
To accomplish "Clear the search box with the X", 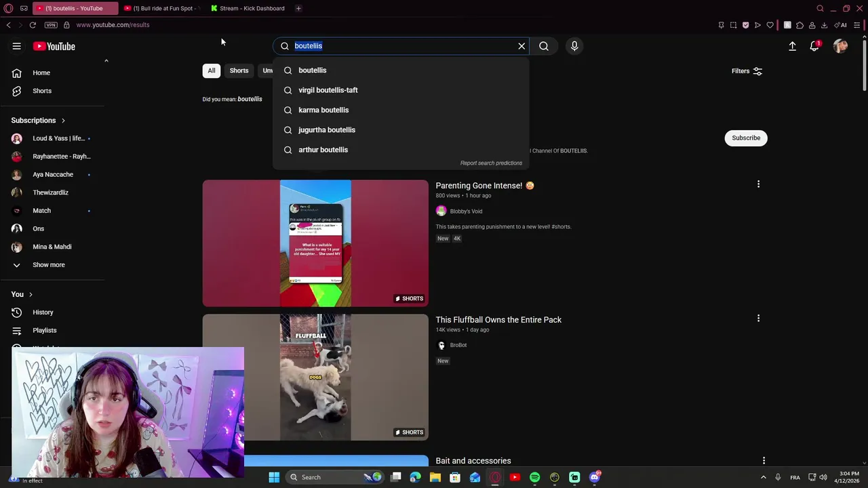I will point(521,46).
